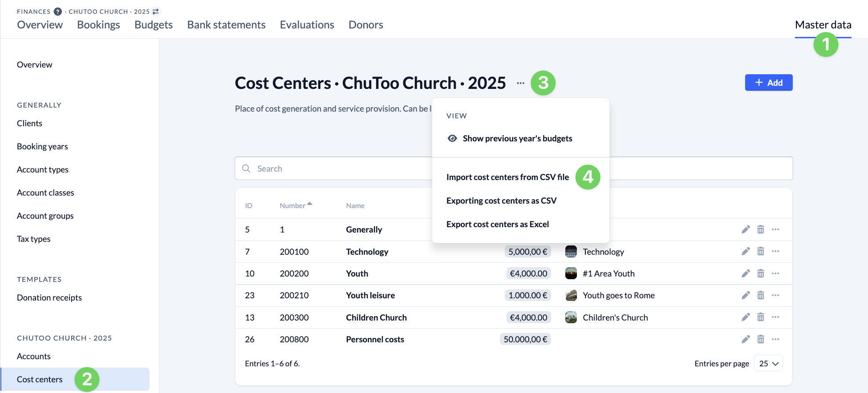Edit the Children Church cost center

(x=746, y=317)
